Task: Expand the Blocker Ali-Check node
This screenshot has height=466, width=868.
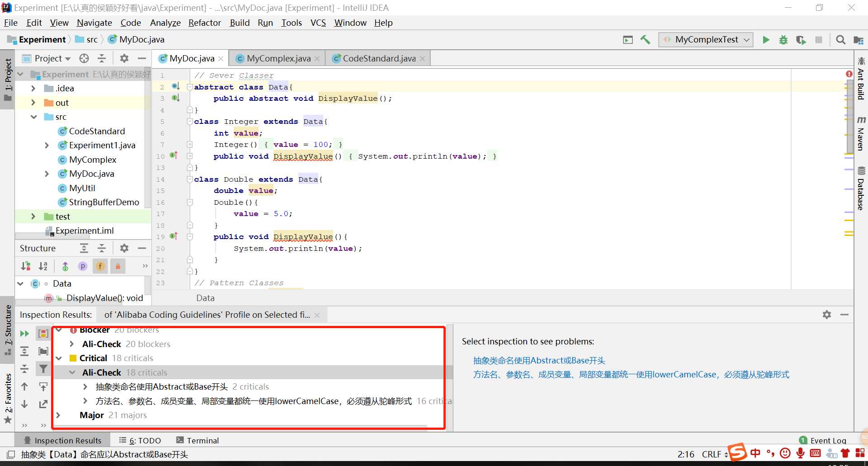Action: (72, 344)
